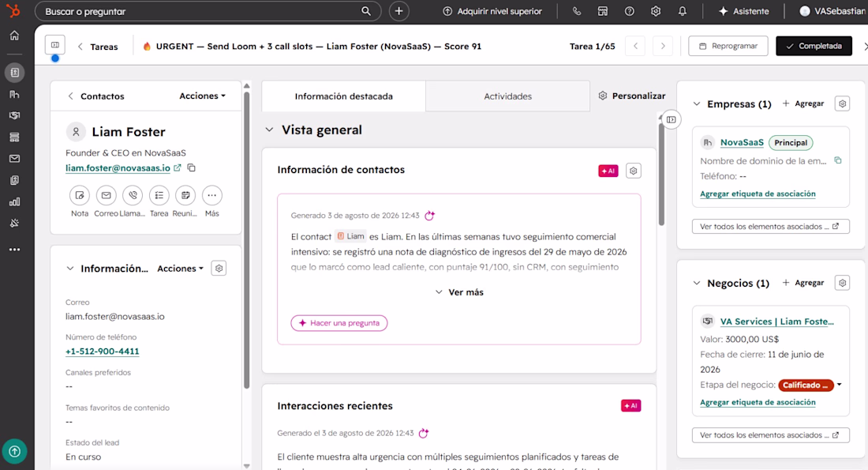Open the notifications bell icon
868x470 pixels.
point(683,11)
